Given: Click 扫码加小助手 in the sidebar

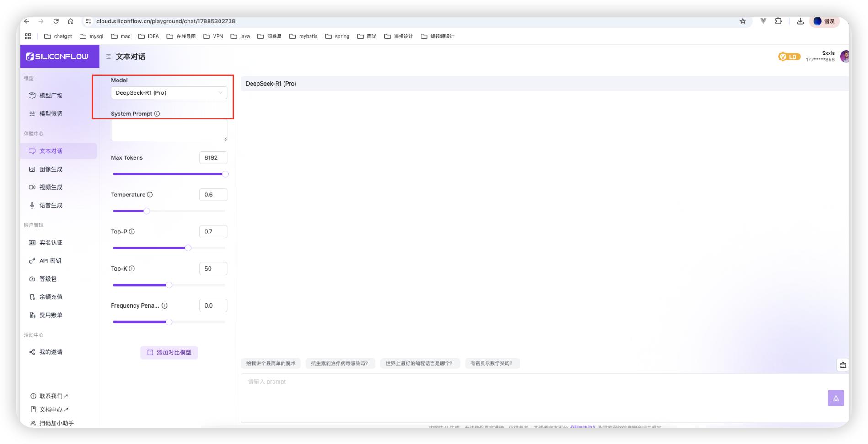Looking at the screenshot, I should coord(52,423).
